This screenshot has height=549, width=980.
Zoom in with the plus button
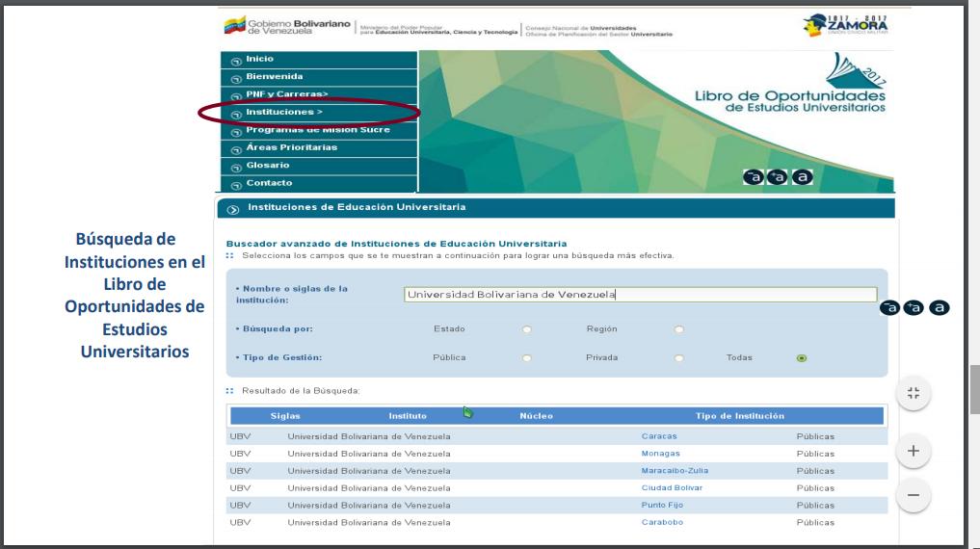(x=914, y=451)
